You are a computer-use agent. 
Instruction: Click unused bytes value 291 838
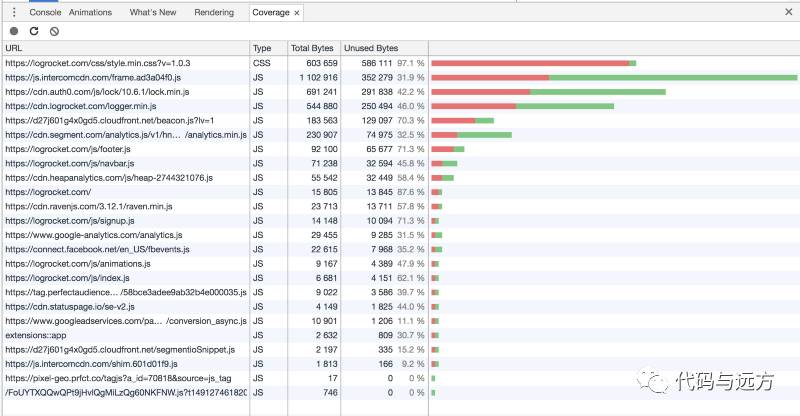(377, 92)
